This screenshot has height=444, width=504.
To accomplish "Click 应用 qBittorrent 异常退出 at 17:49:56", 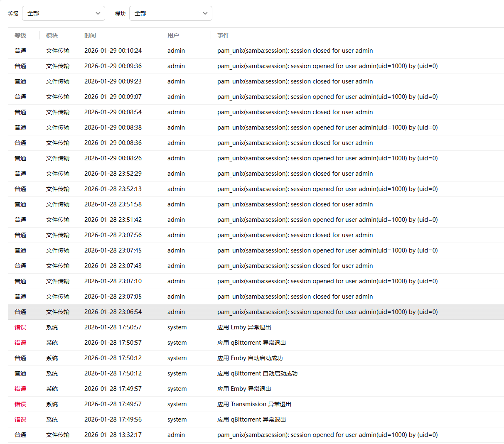I will click(252, 419).
